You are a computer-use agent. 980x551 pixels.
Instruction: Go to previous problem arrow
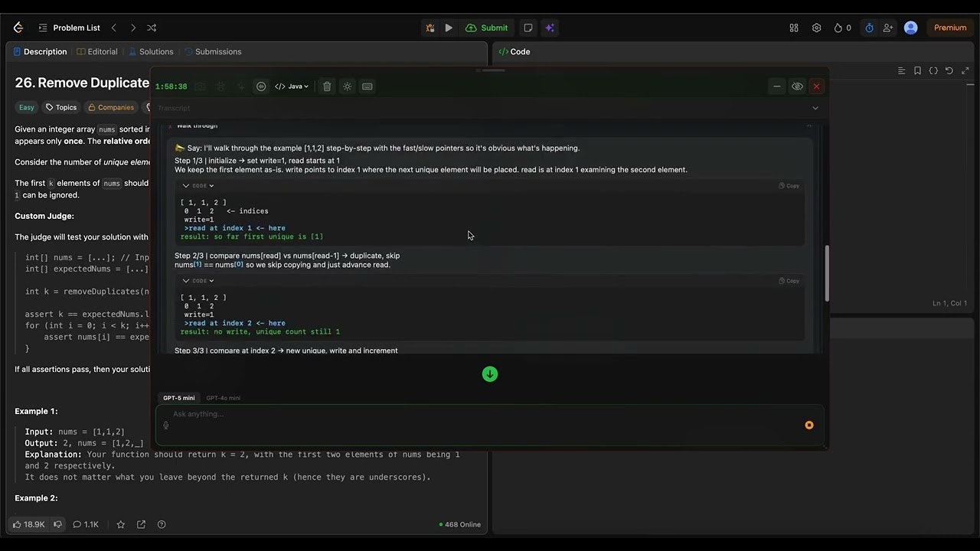114,28
